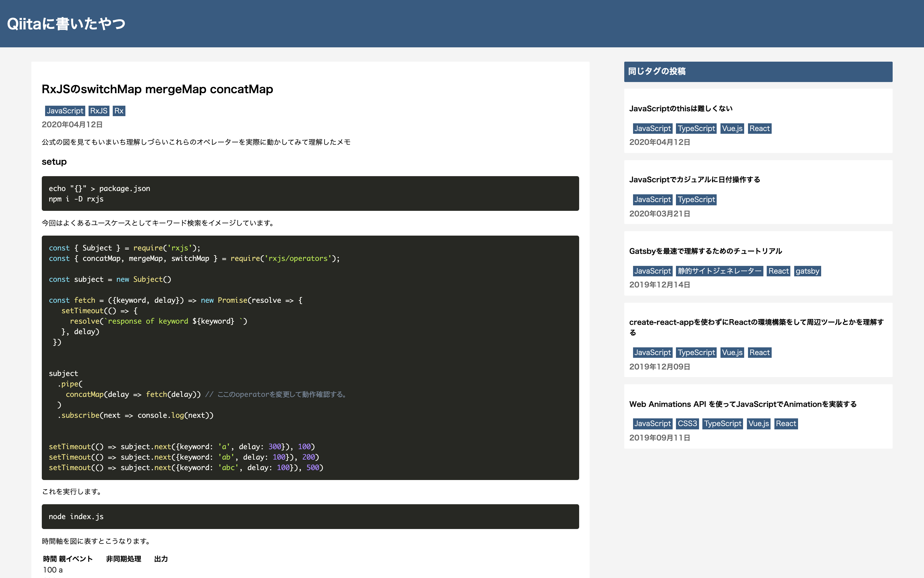Open the post 'Gatsbyを最速で理解するためのチュートリアル'
Viewport: 924px width, 578px height.
[x=706, y=251]
